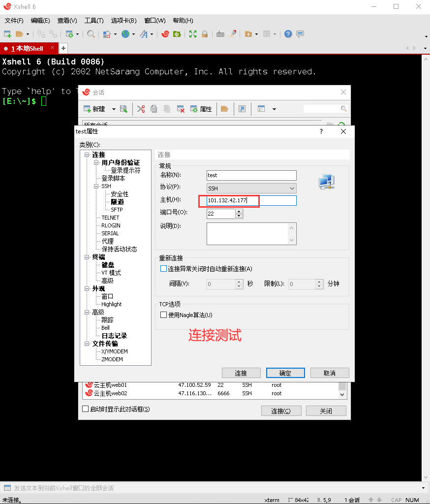This screenshot has height=504, width=430.
Task: Click the folder-with-plus icon in main toolbar
Action: click(248, 34)
